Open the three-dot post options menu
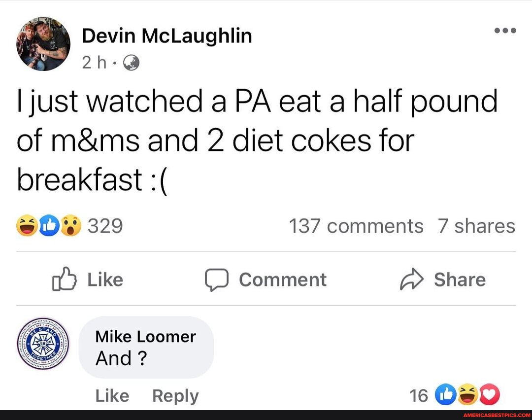Screen dimensions: 532x420 coord(505,31)
